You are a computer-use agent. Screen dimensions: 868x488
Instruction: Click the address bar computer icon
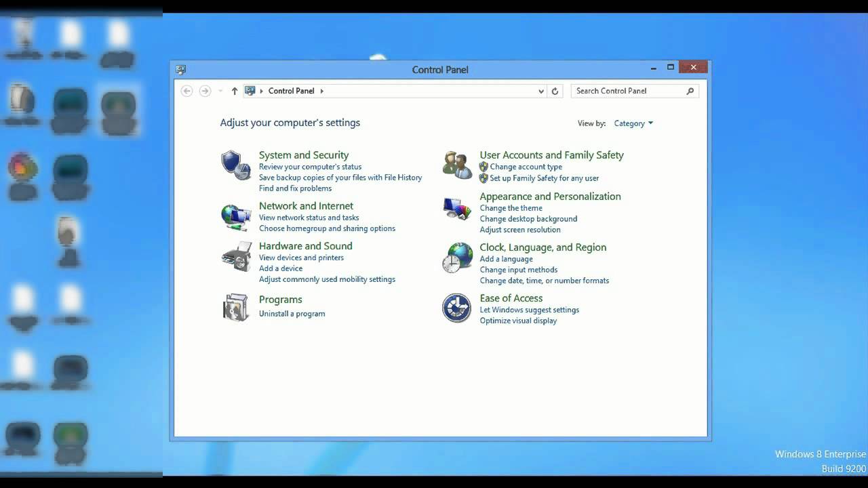click(x=250, y=91)
